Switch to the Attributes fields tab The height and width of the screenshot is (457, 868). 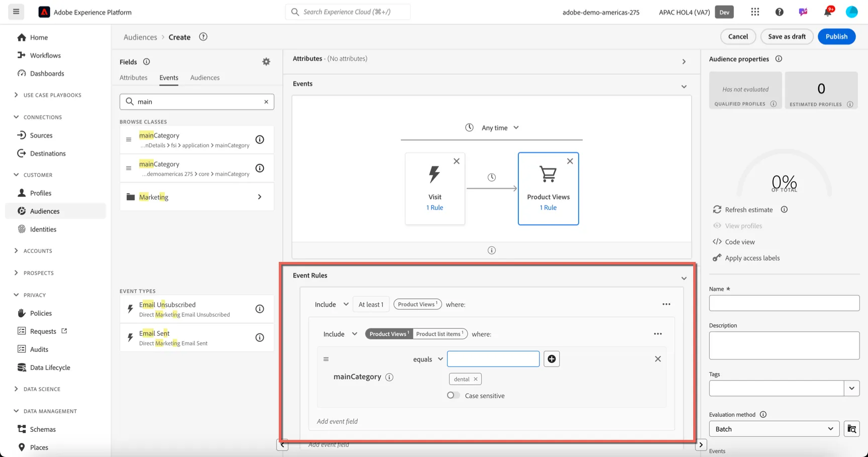tap(134, 77)
